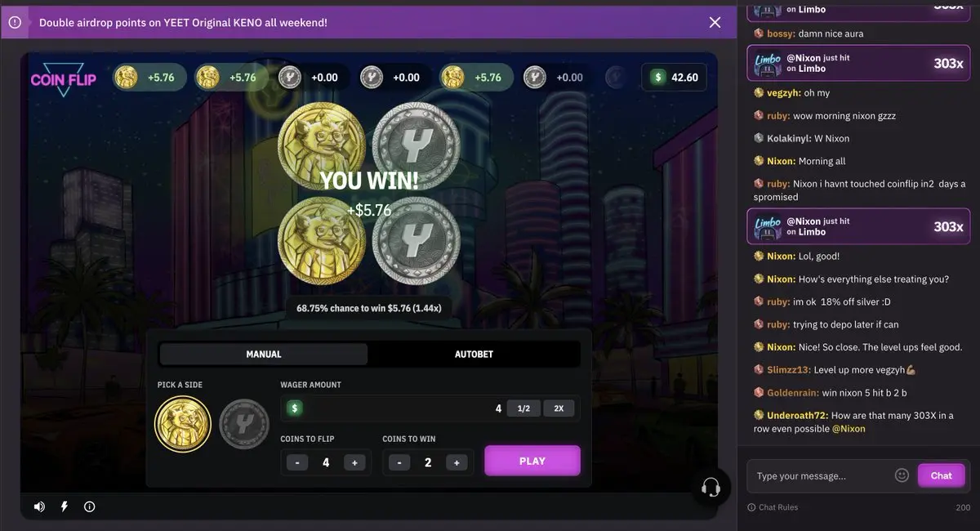This screenshot has width=980, height=531.
Task: Mute sound with the speaker icon
Action: tap(39, 506)
